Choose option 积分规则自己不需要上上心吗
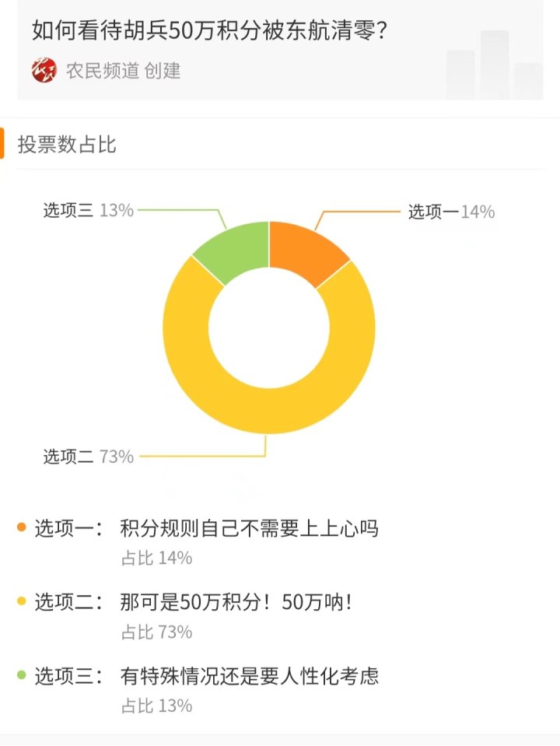The height and width of the screenshot is (746, 560). click(249, 529)
